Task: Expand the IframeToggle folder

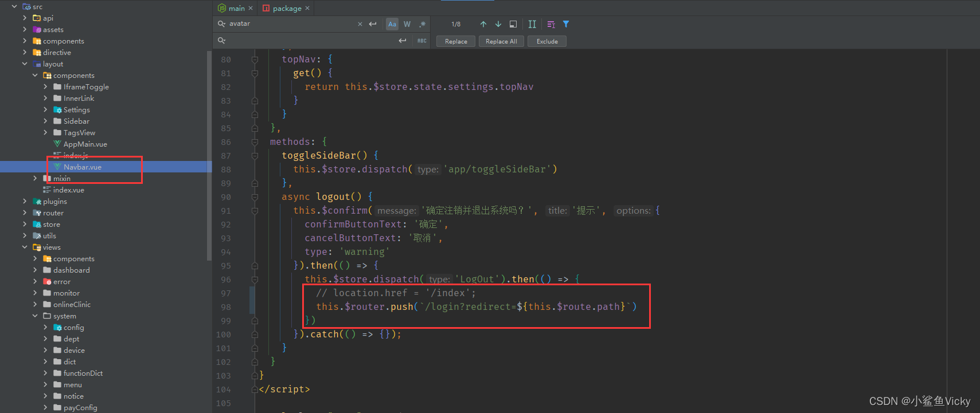Action: [x=45, y=86]
